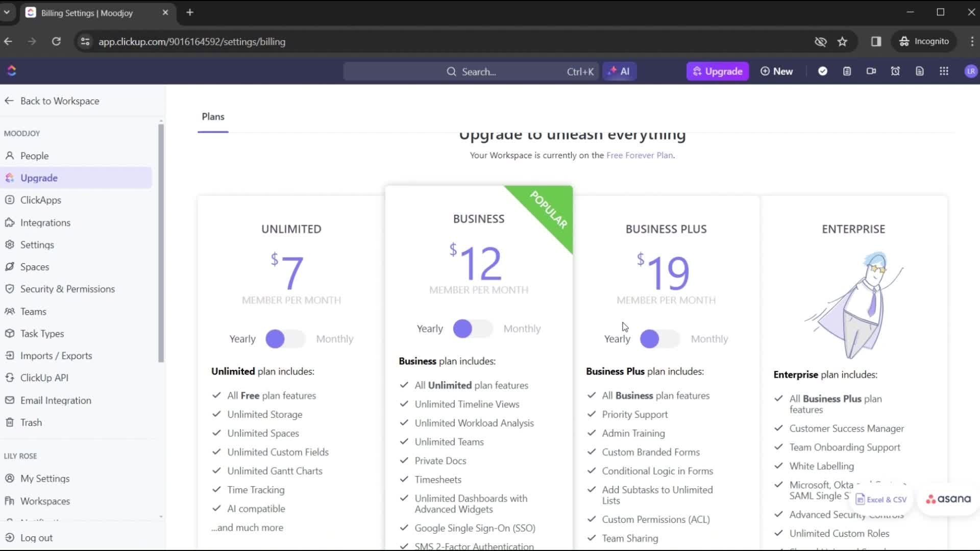Focus the Search field
Image resolution: width=980 pixels, height=551 pixels.
[471, 71]
